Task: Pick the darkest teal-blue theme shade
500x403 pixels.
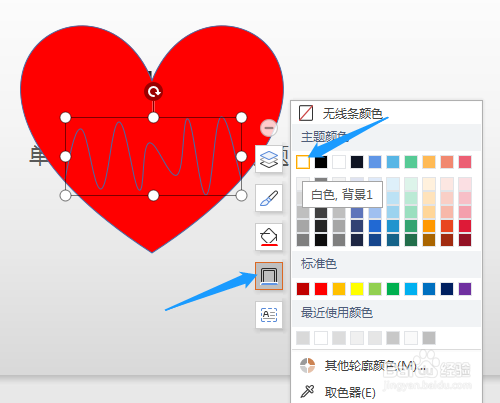Action: (393, 240)
